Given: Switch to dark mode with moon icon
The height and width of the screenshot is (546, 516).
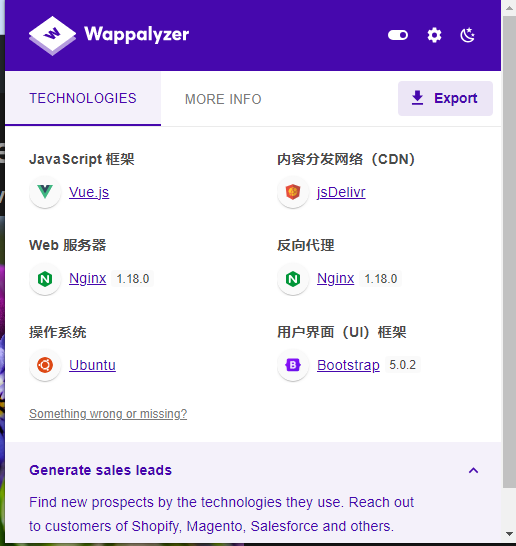Looking at the screenshot, I should pyautogui.click(x=467, y=35).
